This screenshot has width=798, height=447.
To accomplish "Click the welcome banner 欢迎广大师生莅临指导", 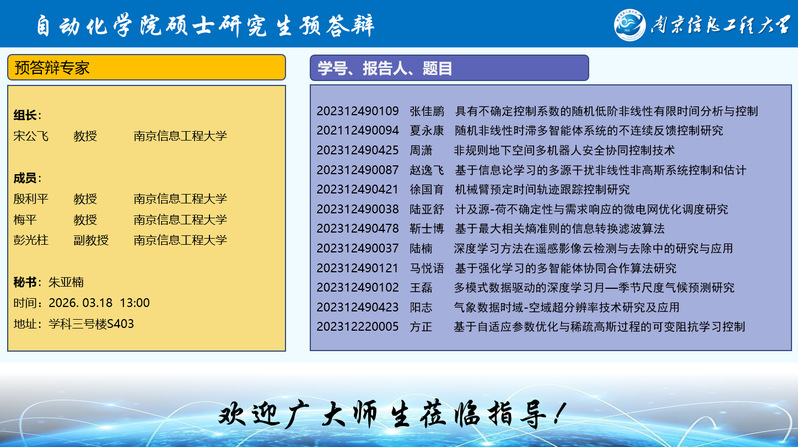I will [x=398, y=413].
